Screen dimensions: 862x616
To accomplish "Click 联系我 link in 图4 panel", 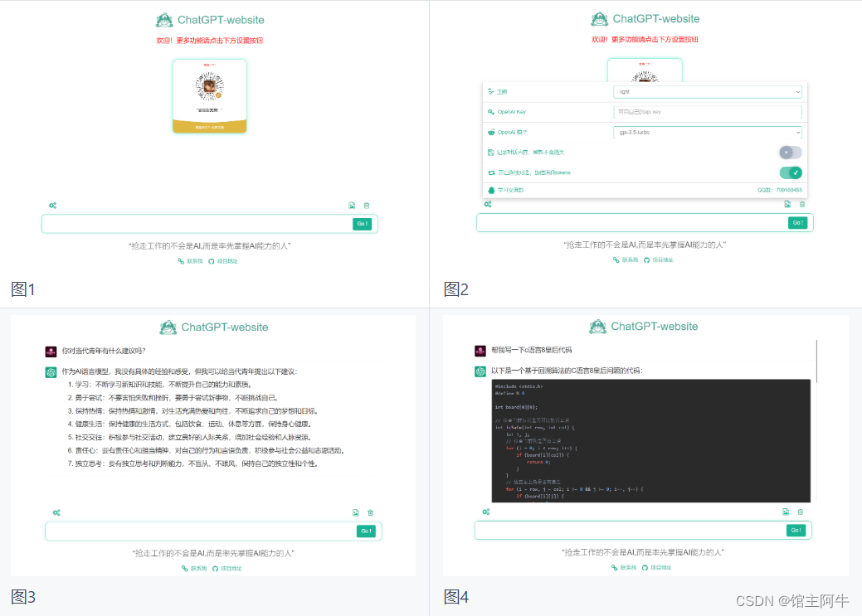I will [x=623, y=567].
